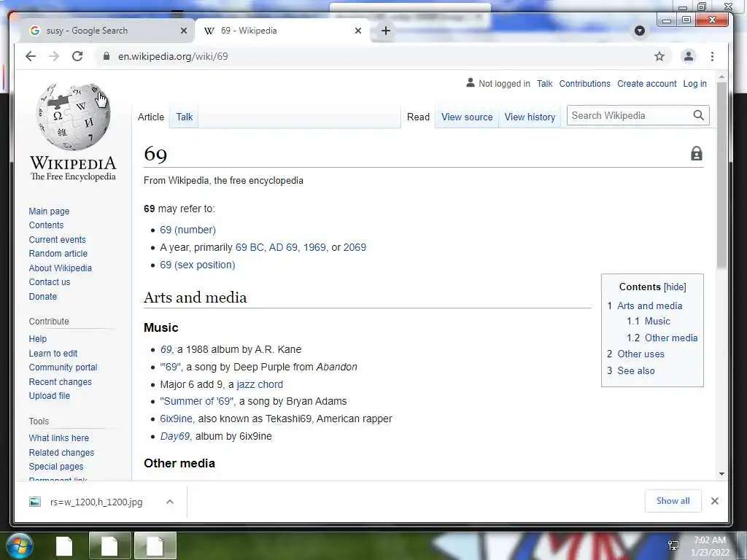Open the Chrome profile avatar icon
Viewport: 747px width, 560px height.
pyautogui.click(x=689, y=56)
